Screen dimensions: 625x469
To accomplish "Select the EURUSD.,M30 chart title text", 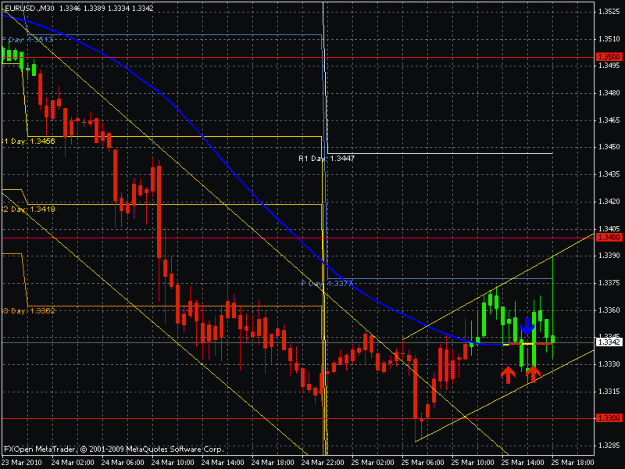I will (29, 8).
